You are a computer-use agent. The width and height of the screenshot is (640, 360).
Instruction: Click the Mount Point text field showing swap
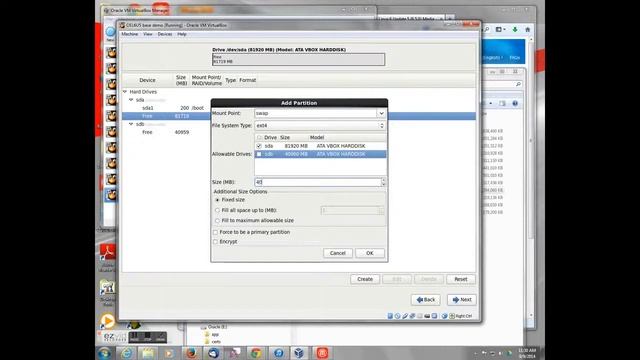[316, 113]
